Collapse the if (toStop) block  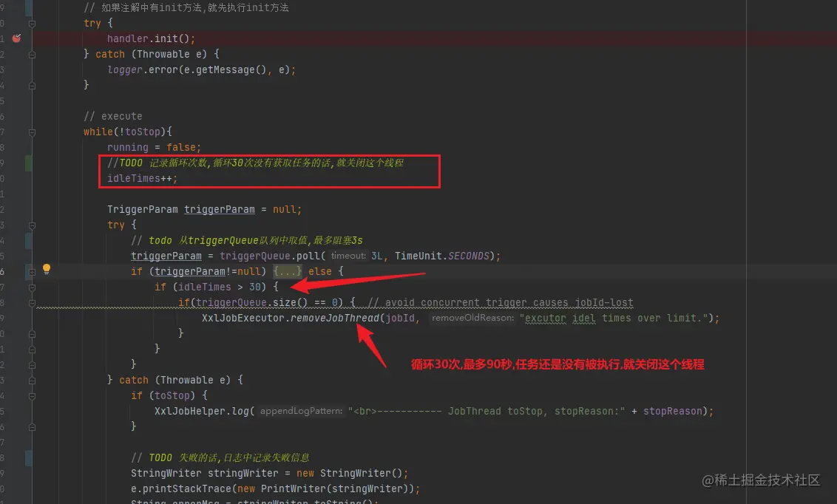[x=32, y=396]
